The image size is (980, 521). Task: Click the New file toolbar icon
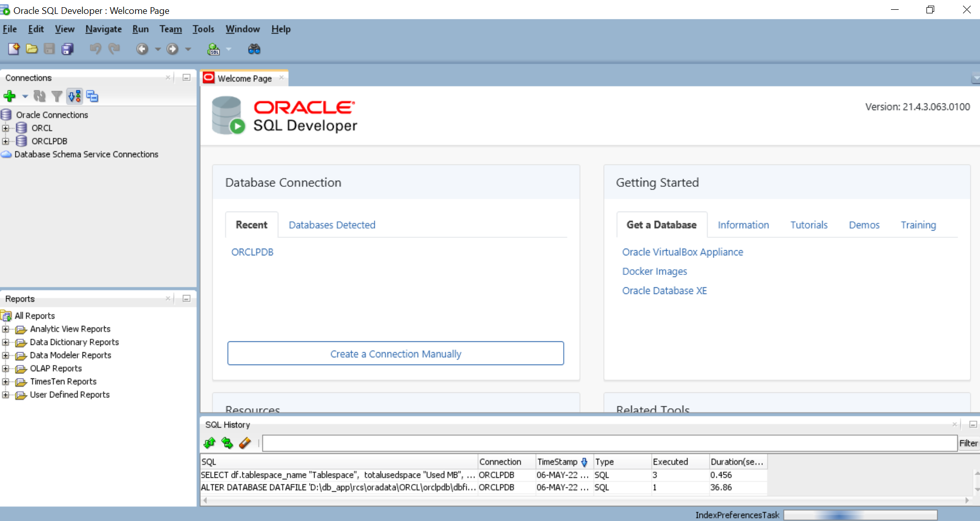14,49
